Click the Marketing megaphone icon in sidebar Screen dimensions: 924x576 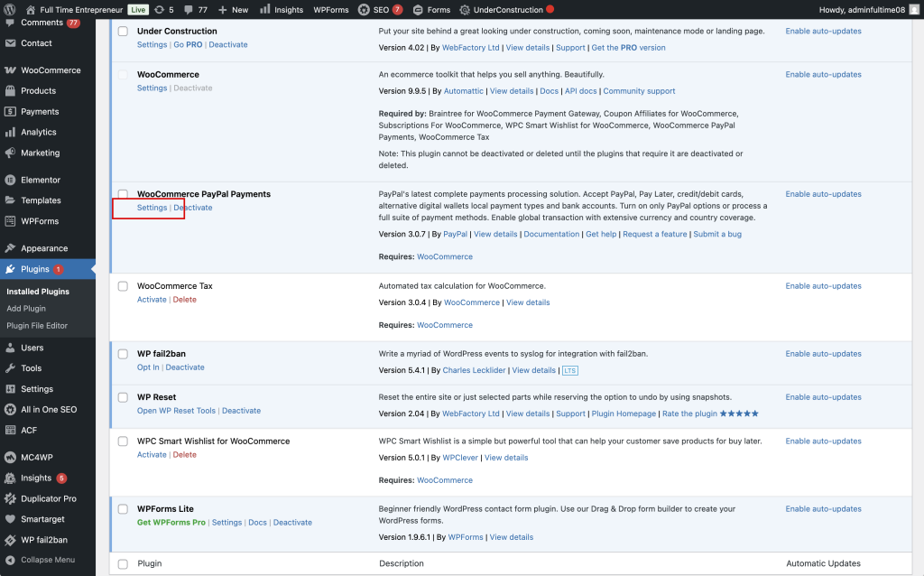[10, 153]
